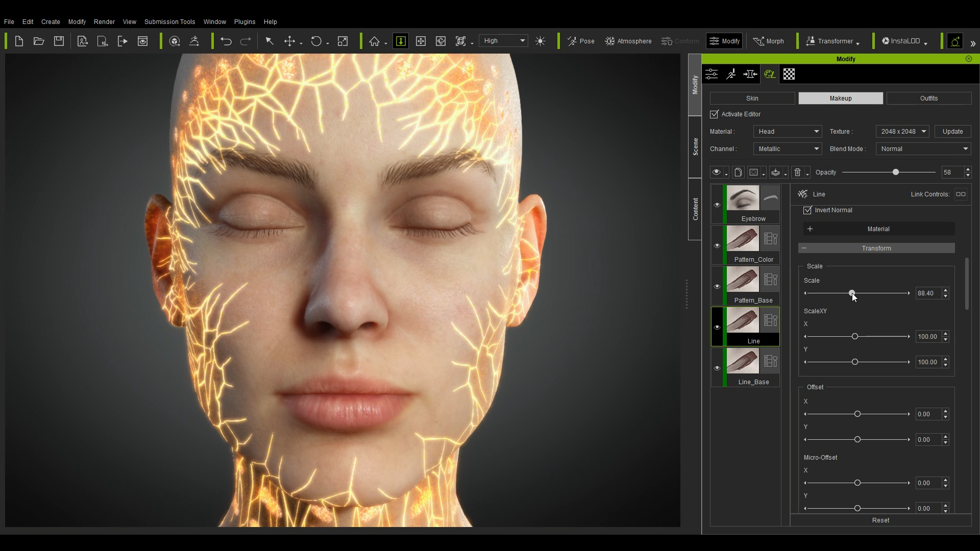
Task: Click the layer mask icon beside Opacity row
Action: 754,172
